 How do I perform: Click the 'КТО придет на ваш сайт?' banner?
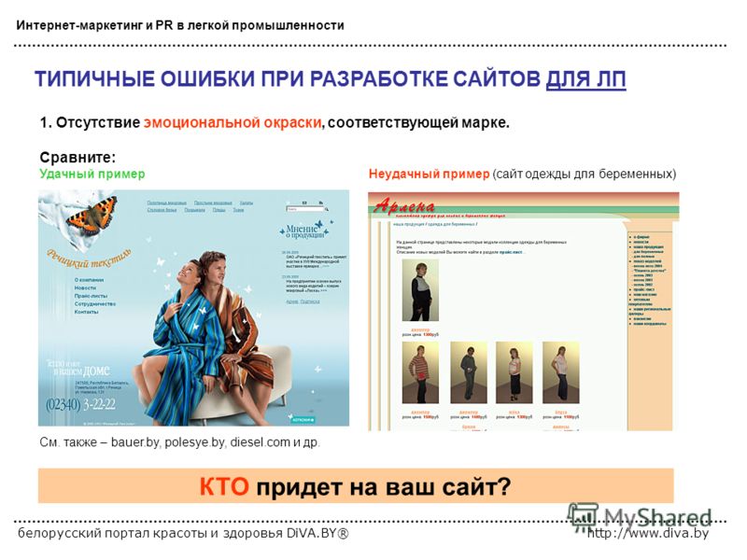click(356, 486)
